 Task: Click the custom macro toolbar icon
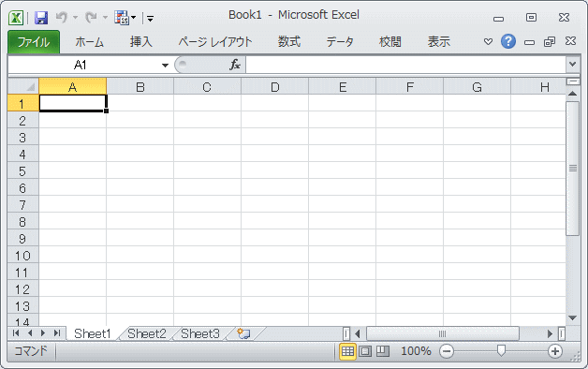pos(122,18)
